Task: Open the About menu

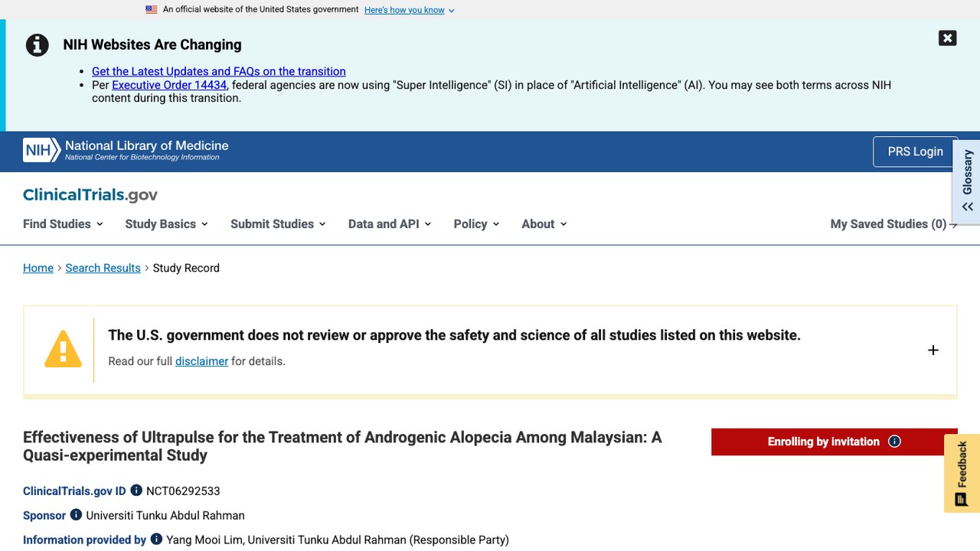Action: [x=544, y=223]
